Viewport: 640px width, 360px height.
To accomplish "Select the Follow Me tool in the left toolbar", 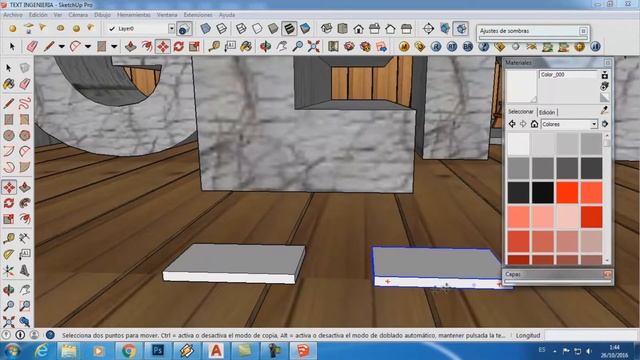I will pyautogui.click(x=24, y=203).
